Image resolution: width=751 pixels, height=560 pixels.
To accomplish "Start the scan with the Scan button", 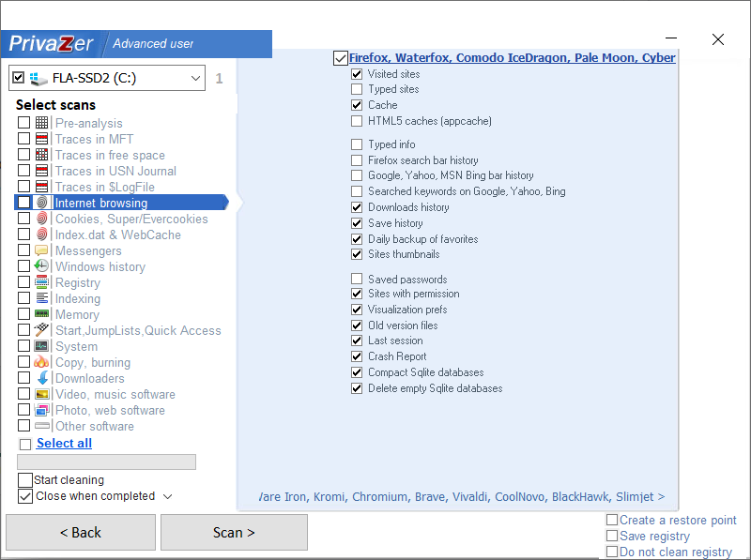I will tap(234, 532).
